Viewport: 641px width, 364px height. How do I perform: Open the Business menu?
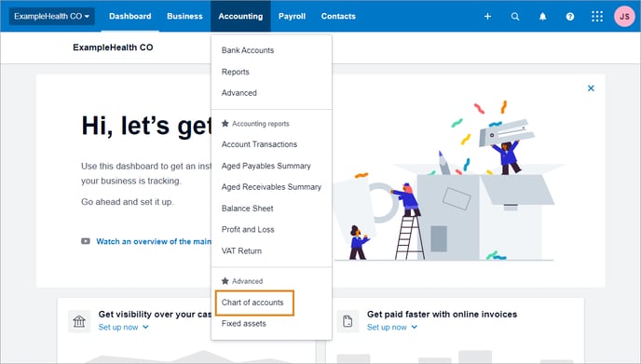click(184, 17)
